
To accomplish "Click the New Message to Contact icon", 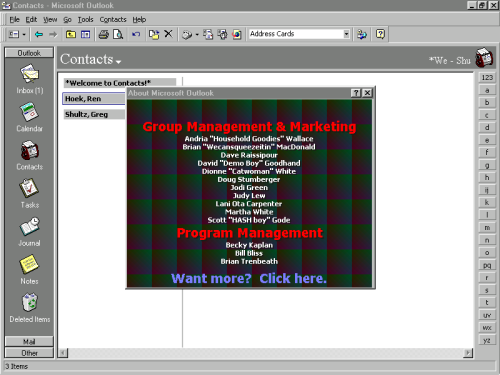I will click(208, 34).
